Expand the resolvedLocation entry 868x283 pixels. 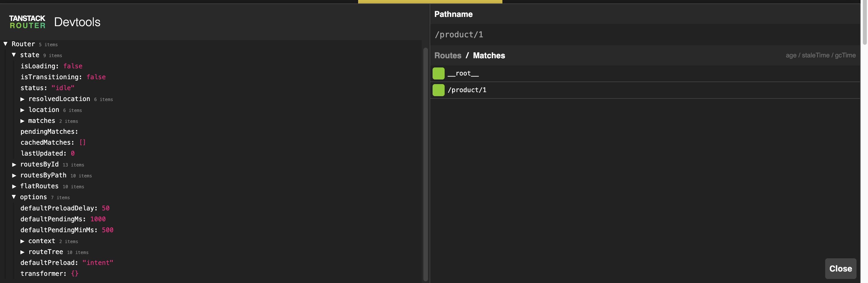[22, 99]
